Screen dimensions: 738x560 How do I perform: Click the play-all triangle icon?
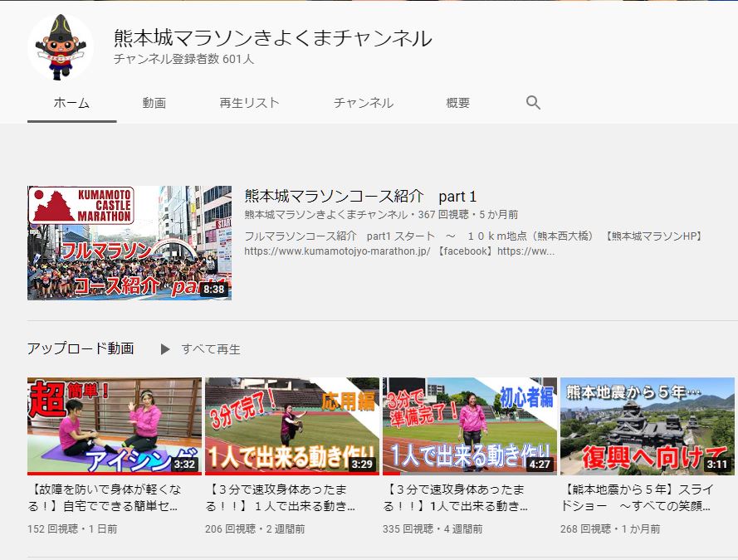click(165, 349)
